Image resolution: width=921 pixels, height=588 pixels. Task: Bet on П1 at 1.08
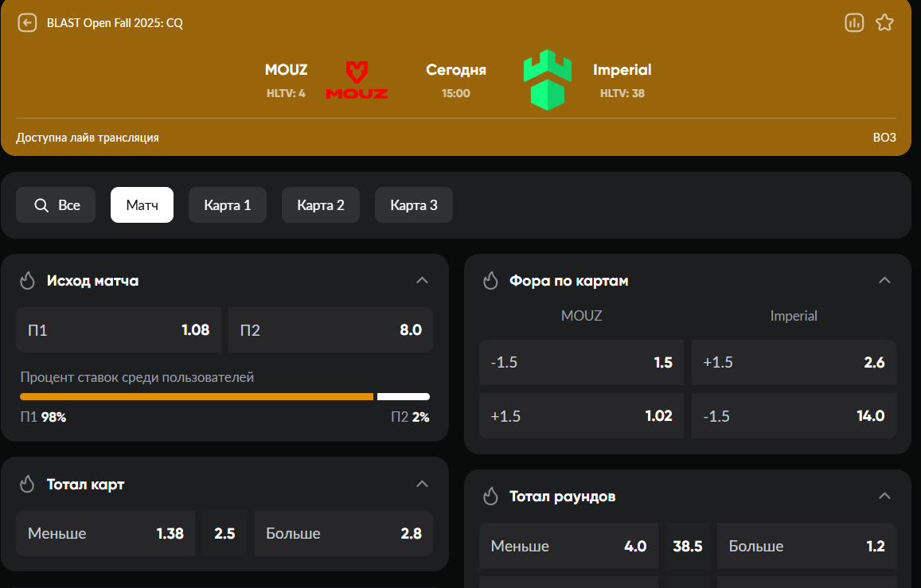pos(119,329)
